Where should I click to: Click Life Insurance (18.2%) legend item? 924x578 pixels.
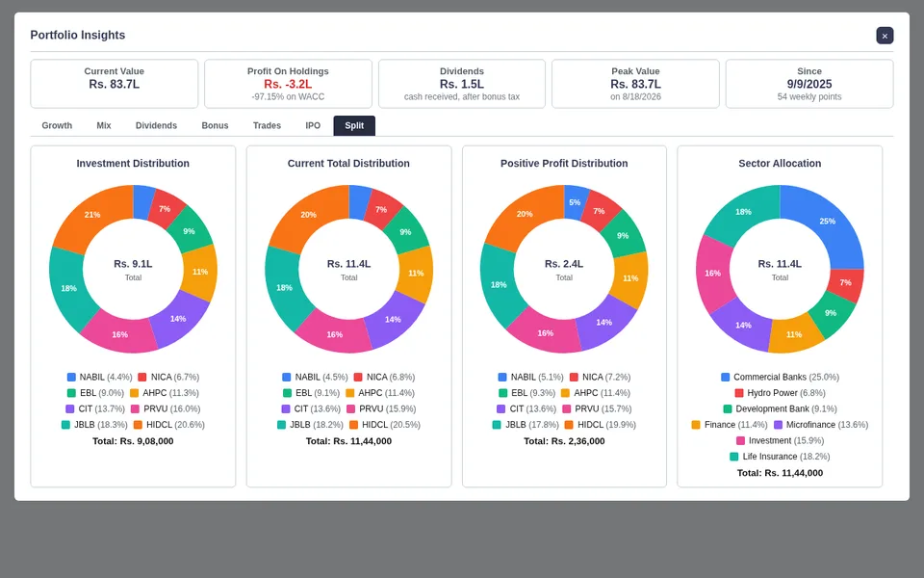pos(780,457)
